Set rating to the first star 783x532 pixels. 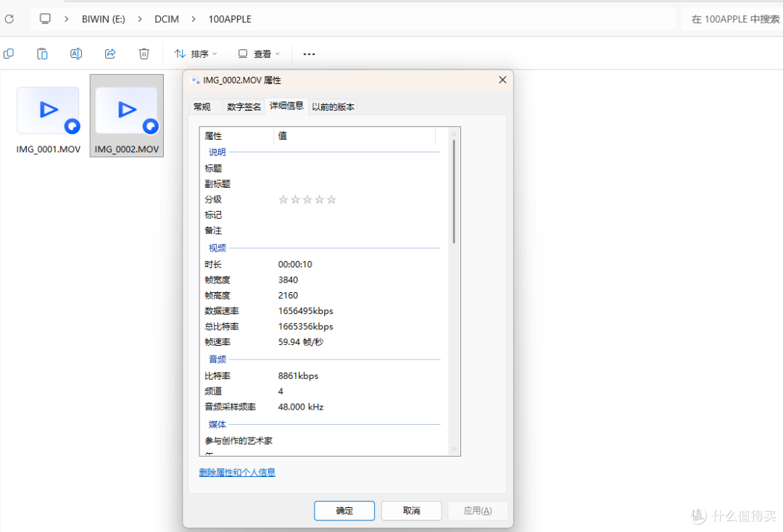[x=283, y=199]
